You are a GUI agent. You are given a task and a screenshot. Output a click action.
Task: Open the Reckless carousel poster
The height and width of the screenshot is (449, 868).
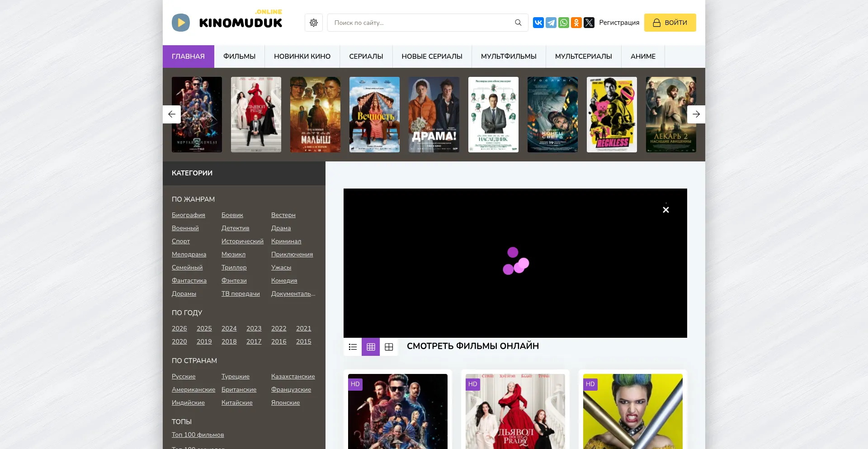tap(612, 114)
